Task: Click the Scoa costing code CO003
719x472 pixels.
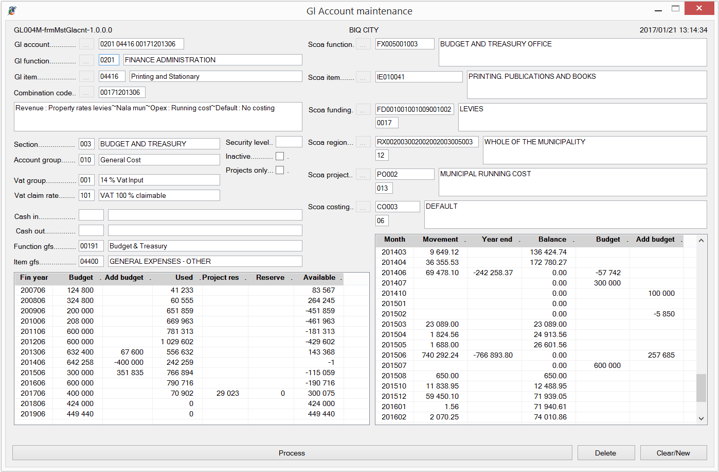Action: click(397, 207)
